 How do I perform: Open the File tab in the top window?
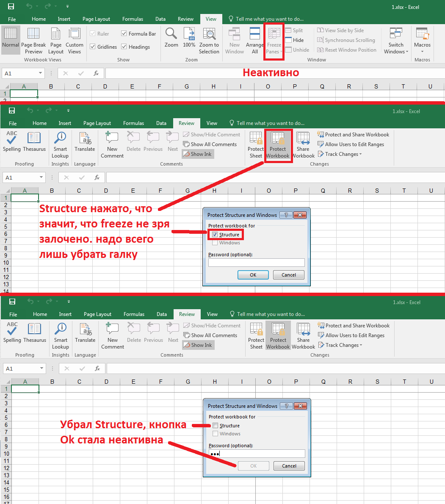(x=12, y=19)
